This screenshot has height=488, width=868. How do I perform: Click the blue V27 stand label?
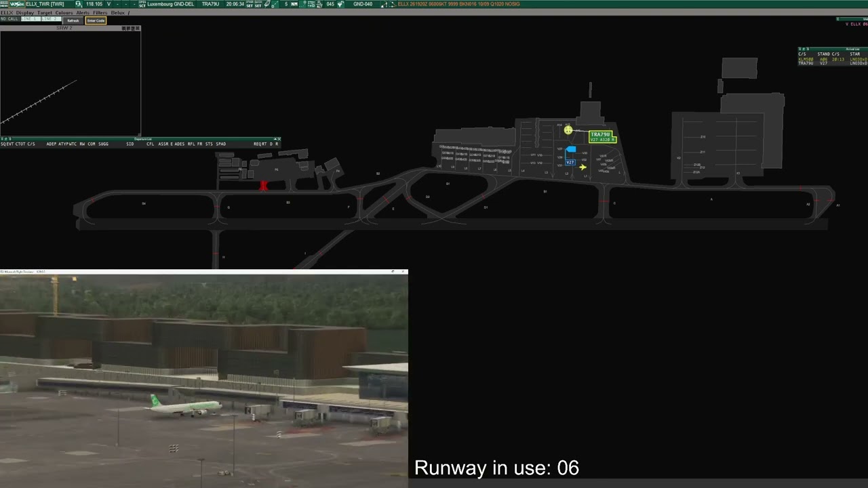(570, 162)
